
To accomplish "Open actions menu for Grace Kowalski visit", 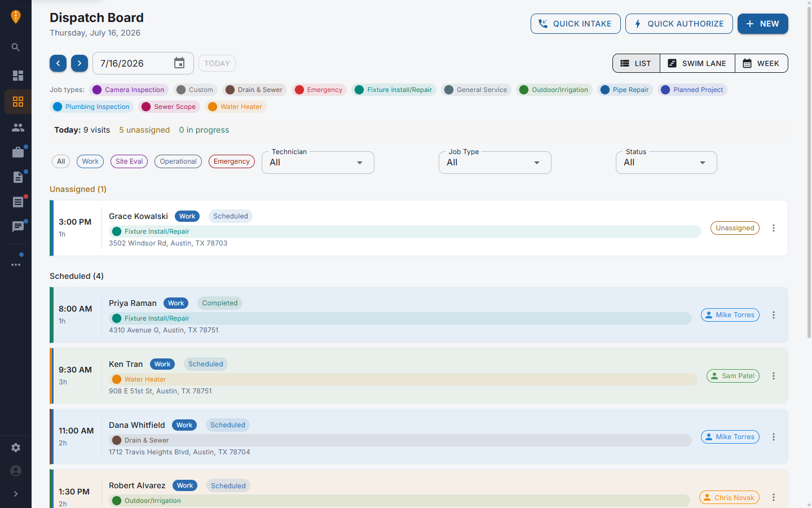I will pos(774,228).
